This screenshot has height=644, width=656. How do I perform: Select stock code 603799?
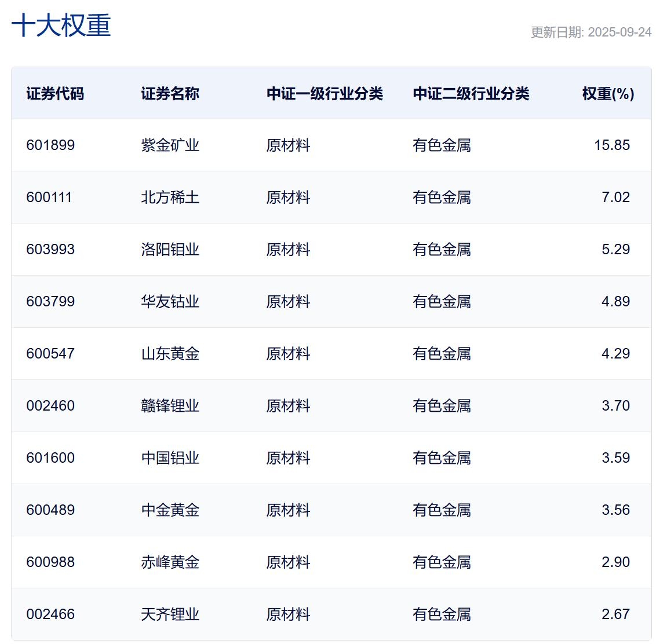point(50,302)
